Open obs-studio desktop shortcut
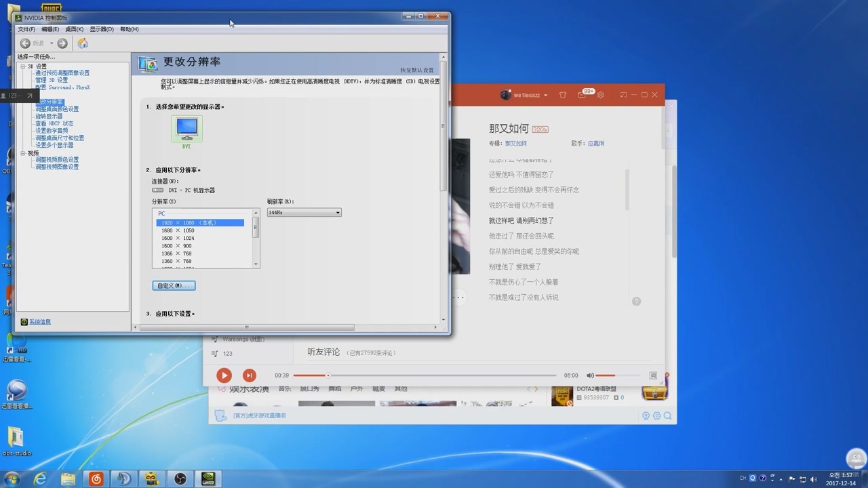868x488 pixels. click(16, 441)
